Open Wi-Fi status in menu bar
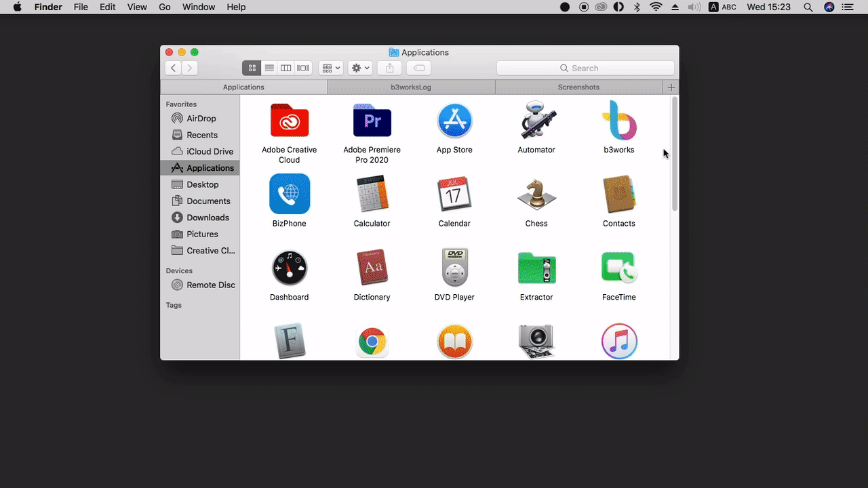Viewport: 868px width, 488px height. click(656, 7)
